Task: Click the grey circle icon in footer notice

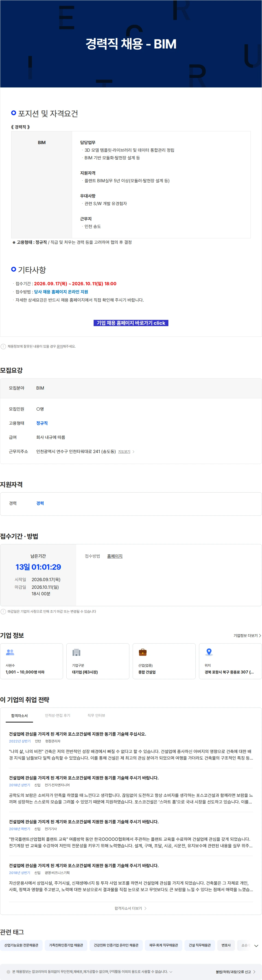Action: pyautogui.click(x=8, y=972)
